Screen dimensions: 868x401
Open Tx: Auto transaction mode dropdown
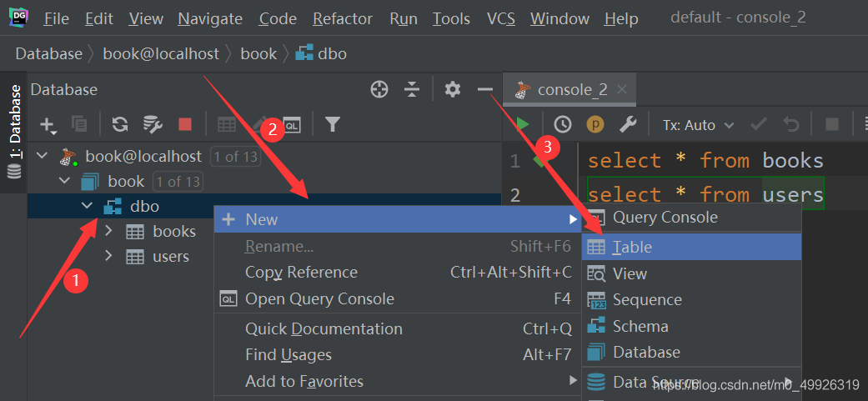(x=699, y=126)
